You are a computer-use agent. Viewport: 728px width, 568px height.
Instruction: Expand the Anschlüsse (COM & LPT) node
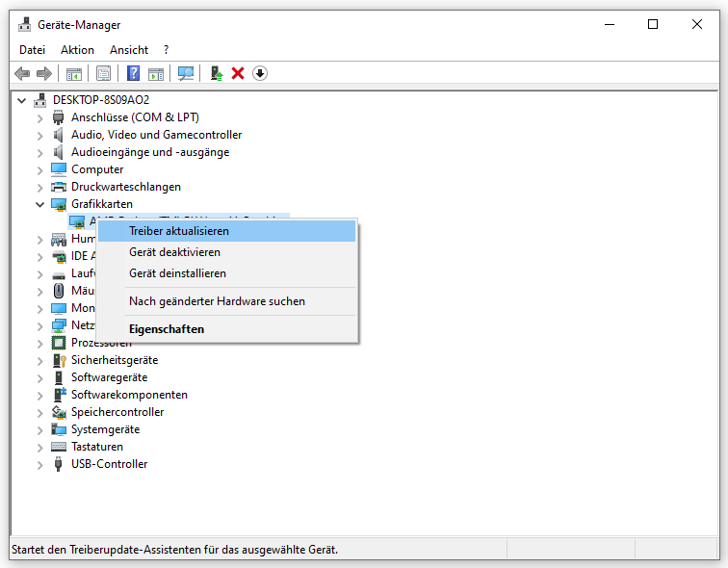tap(39, 117)
